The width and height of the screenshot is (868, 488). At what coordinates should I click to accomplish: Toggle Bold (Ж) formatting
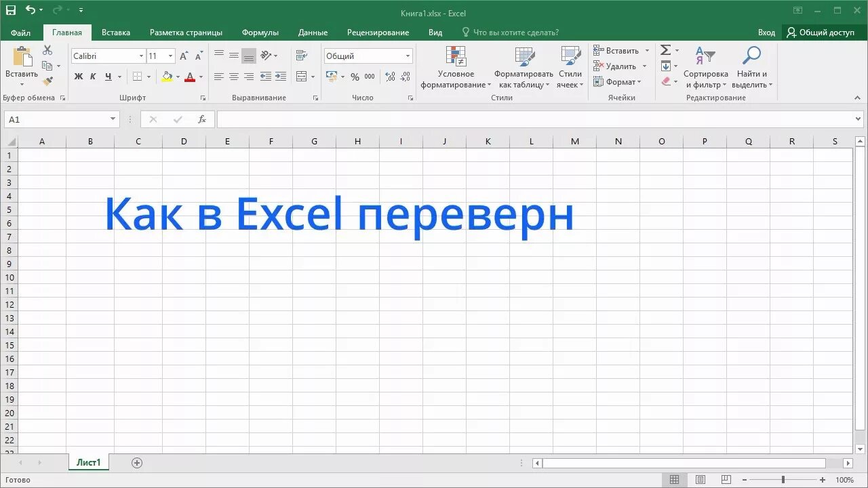79,77
